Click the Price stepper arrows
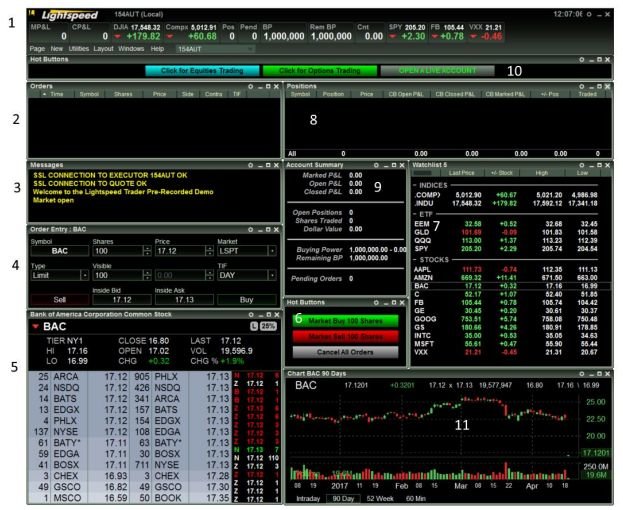The height and width of the screenshot is (510, 623). pos(210,251)
